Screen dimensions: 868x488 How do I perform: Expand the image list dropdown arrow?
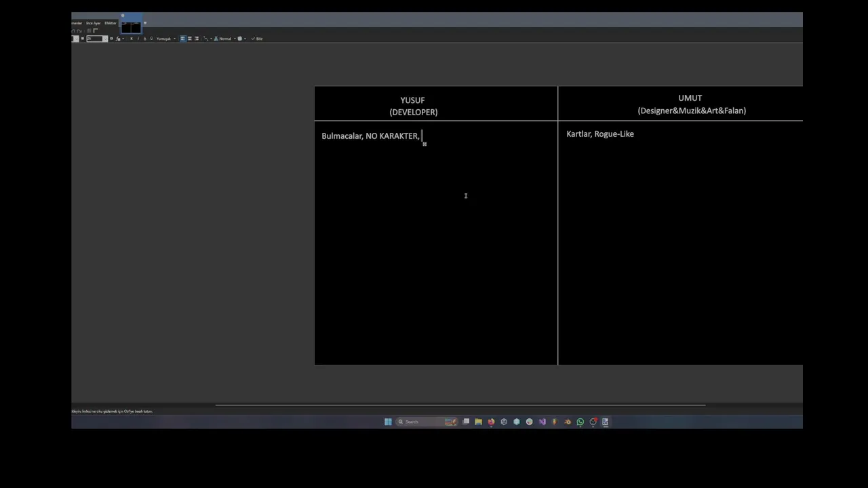145,23
